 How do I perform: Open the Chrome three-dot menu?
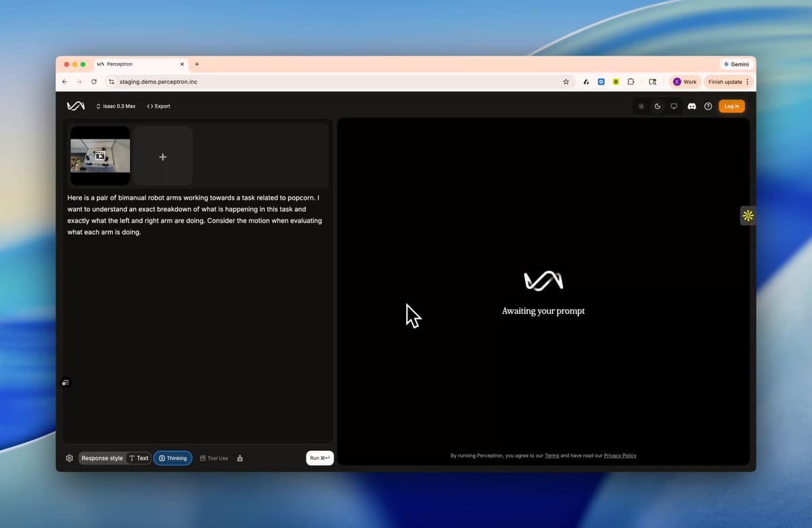(747, 81)
